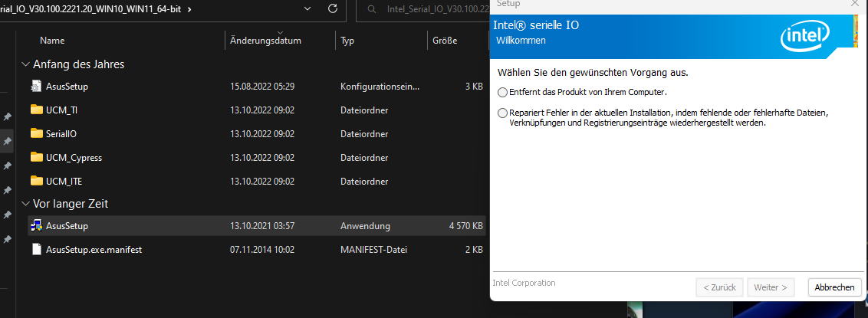868x318 pixels.
Task: Select the AsusSetup configuration file icon
Action: (37, 87)
